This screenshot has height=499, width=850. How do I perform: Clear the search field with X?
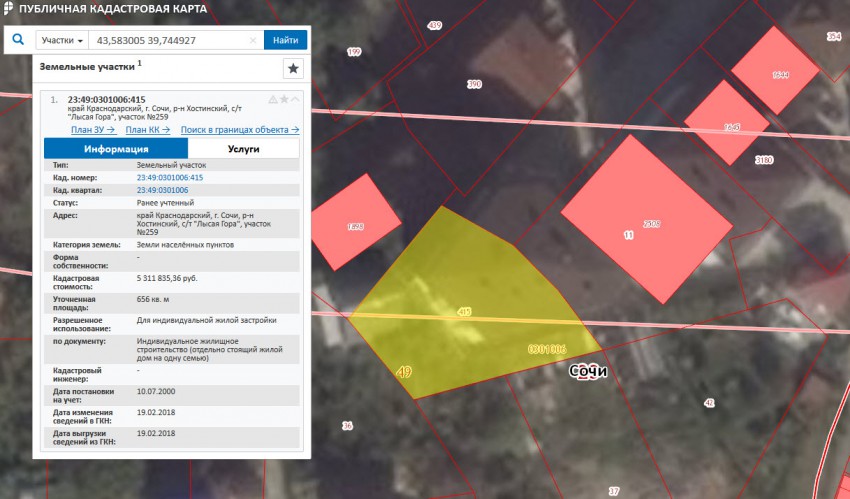tap(253, 41)
